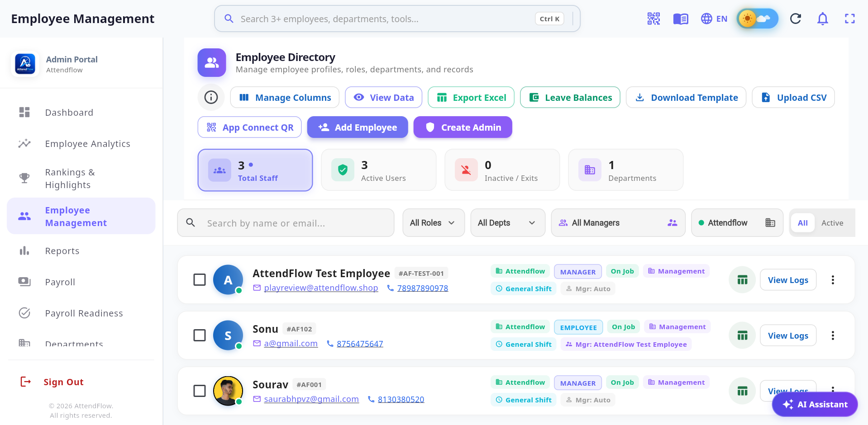The width and height of the screenshot is (868, 425).
Task: Select Employee Management sidebar item
Action: 81,216
